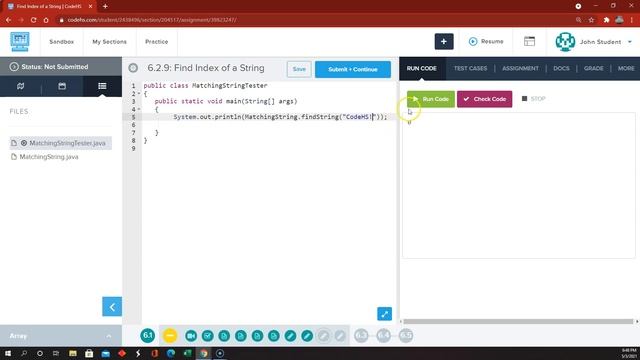Open Windows Start menu

(8, 353)
